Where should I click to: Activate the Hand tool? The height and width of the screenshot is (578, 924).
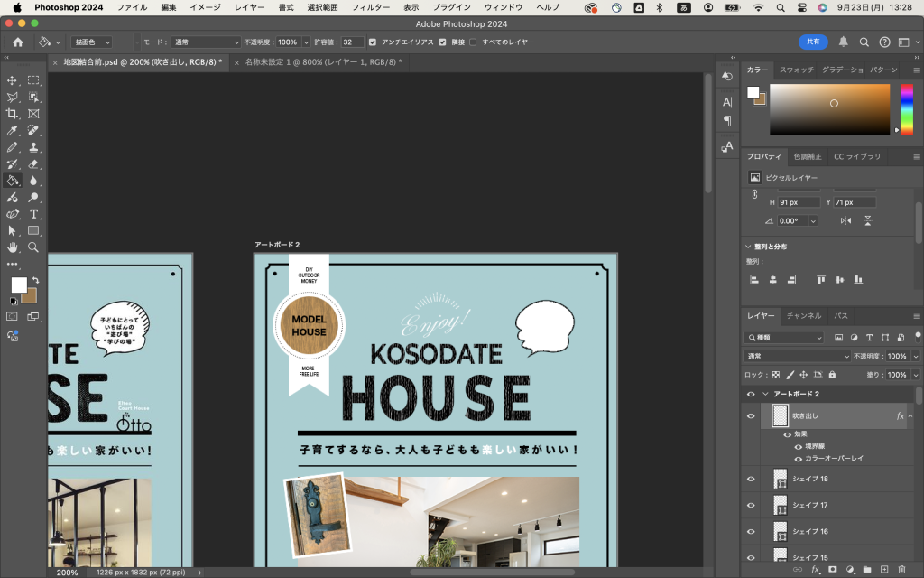[x=13, y=247]
